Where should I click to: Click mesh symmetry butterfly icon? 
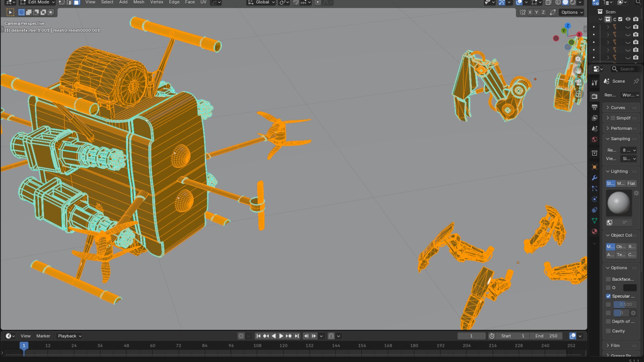tap(523, 12)
